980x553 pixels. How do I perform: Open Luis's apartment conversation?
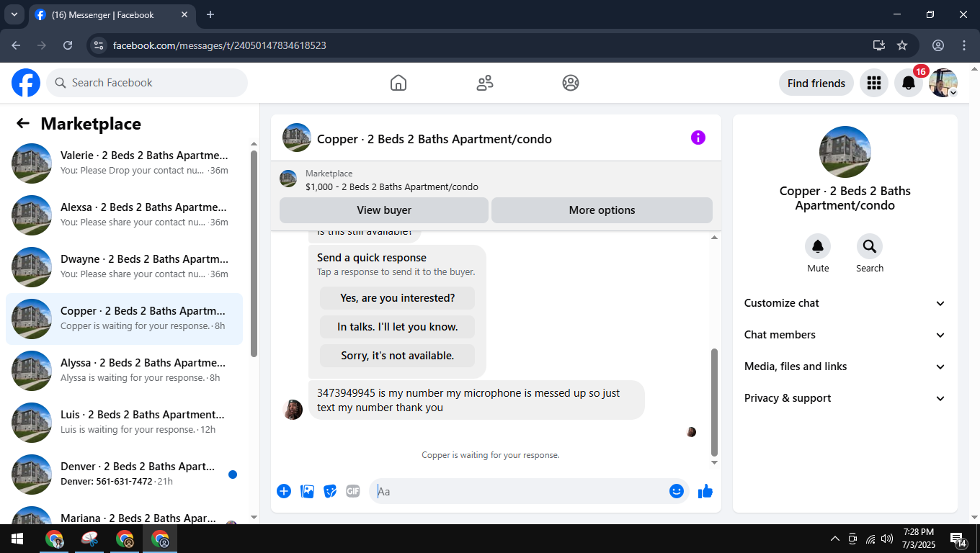coord(124,423)
